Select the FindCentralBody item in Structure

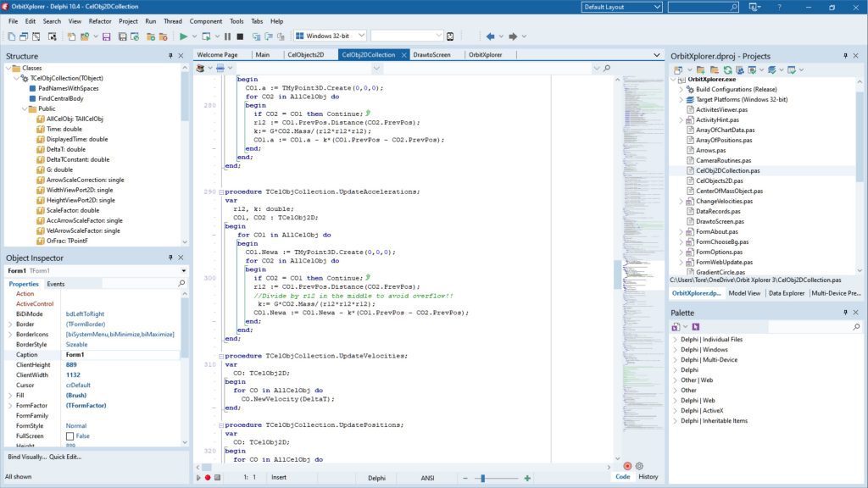pyautogui.click(x=61, y=98)
